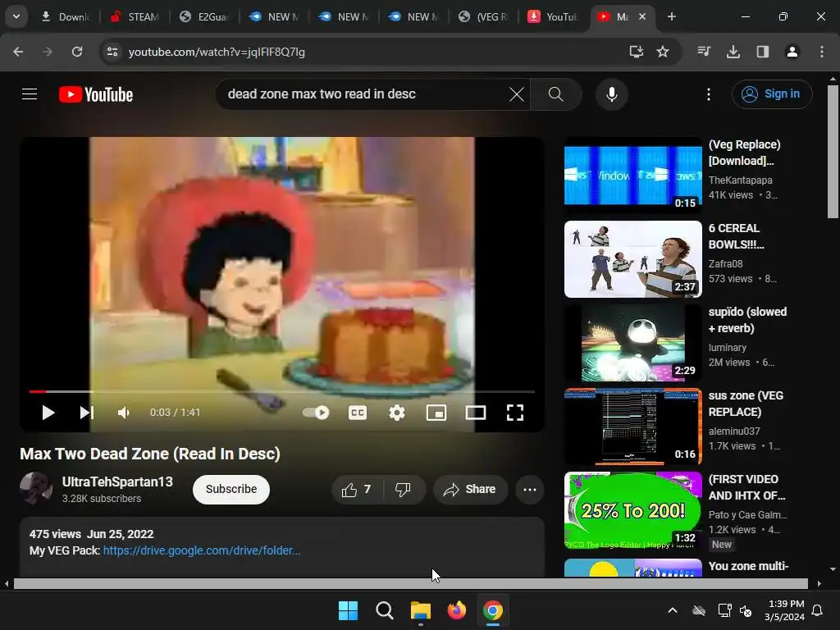Open Firefox from the taskbar

pos(457,610)
